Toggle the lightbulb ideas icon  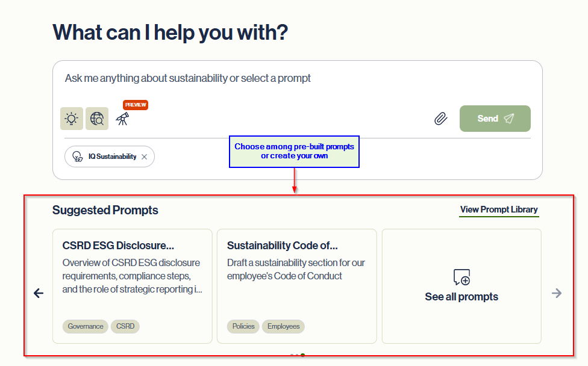(72, 119)
